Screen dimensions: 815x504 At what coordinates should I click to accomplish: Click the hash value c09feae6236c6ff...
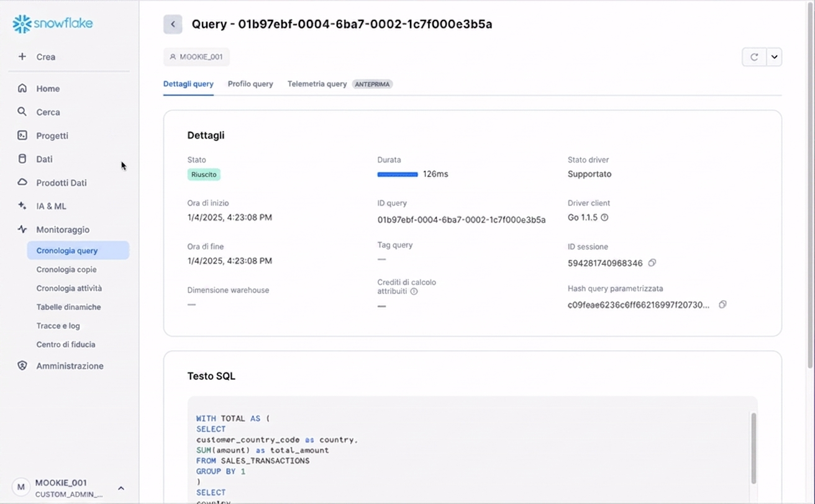639,305
